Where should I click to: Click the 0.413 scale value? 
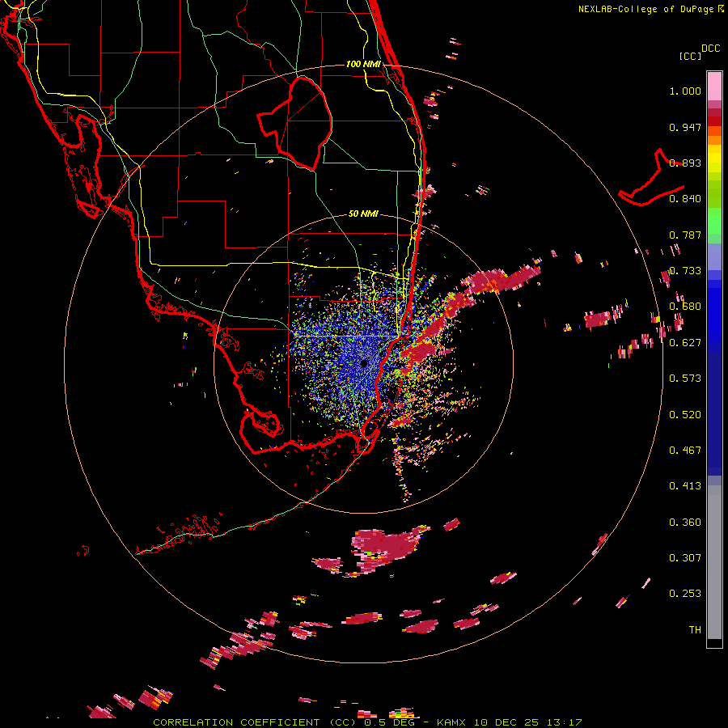685,486
